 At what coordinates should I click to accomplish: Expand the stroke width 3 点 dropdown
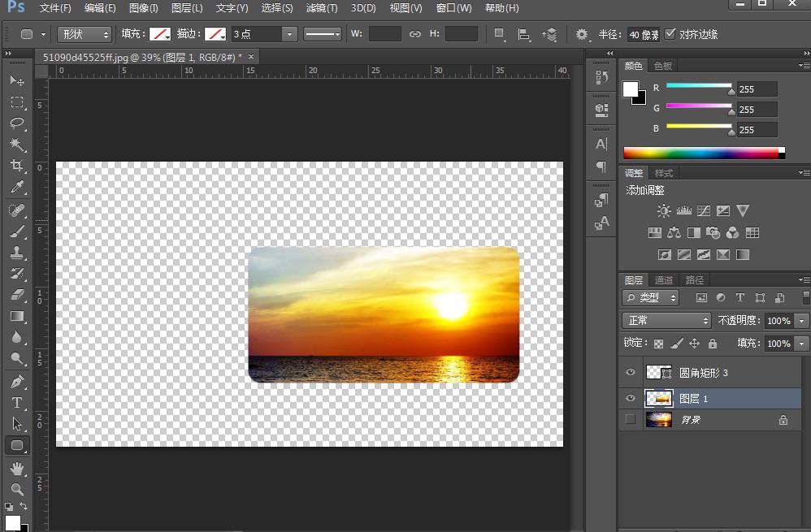[x=289, y=34]
